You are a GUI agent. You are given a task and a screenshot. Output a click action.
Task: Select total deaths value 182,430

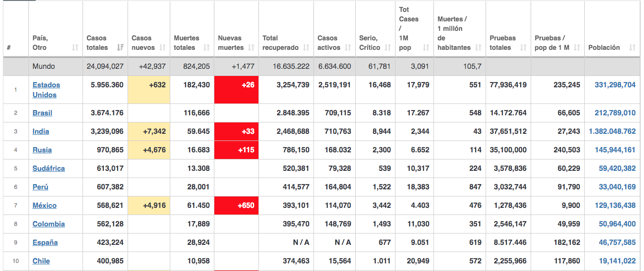pos(197,85)
